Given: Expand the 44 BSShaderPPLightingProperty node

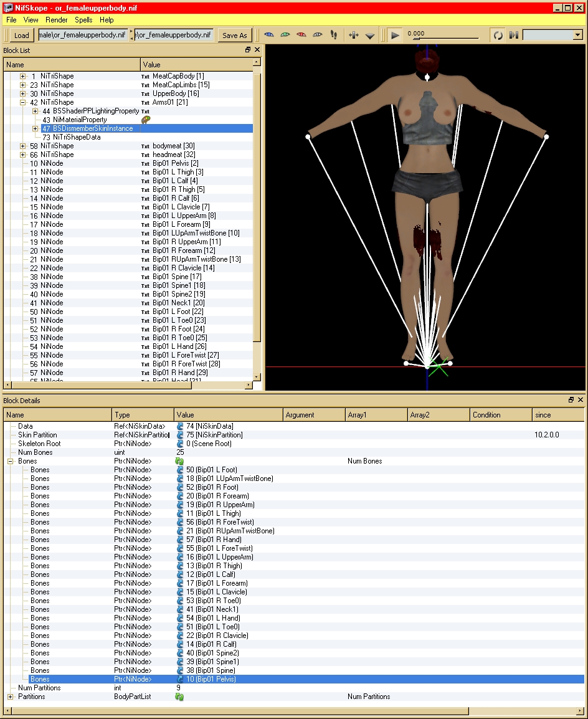Looking at the screenshot, I should [x=36, y=112].
